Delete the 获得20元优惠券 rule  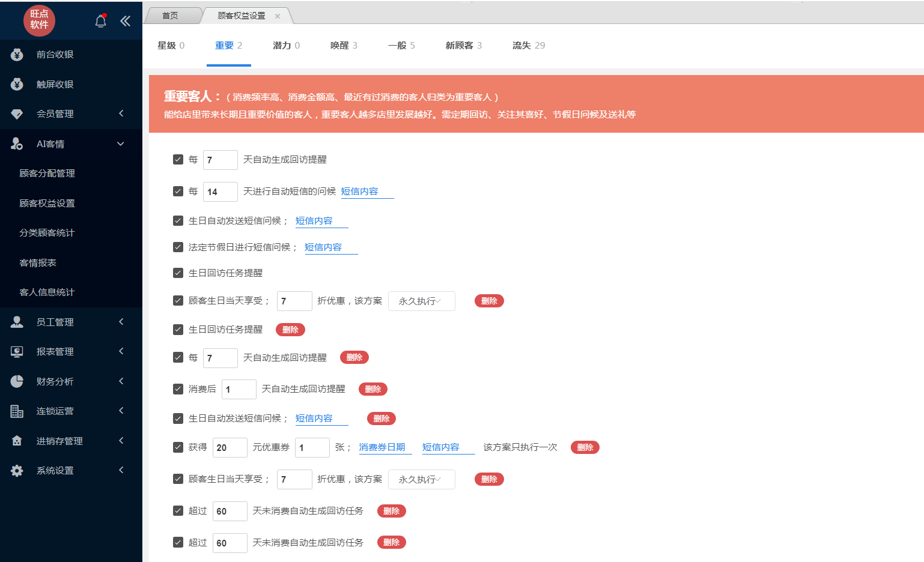click(x=585, y=447)
